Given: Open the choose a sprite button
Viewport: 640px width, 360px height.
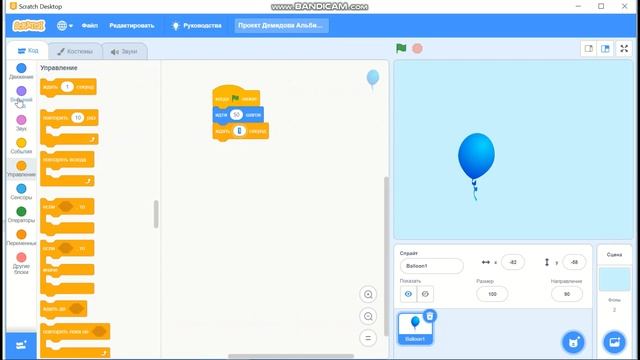Looking at the screenshot, I should point(573,342).
